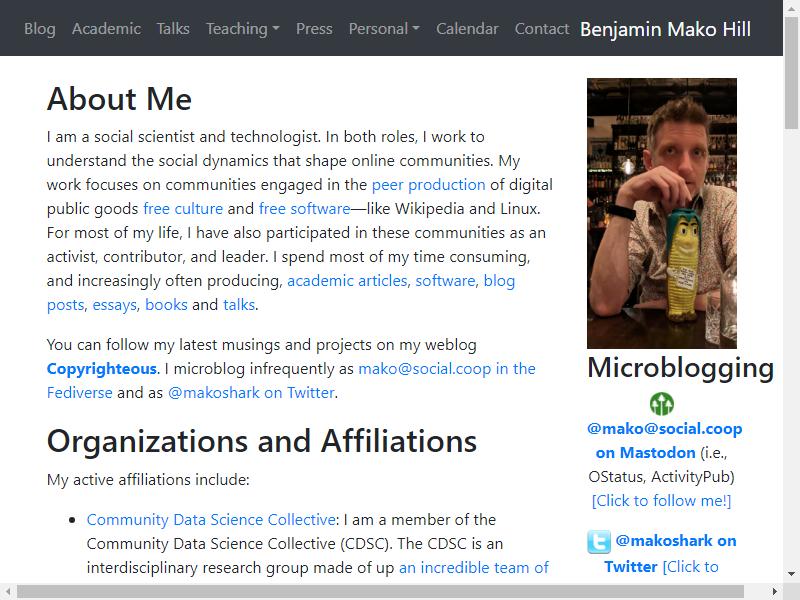Viewport: 800px width, 600px height.
Task: Click the down arrow on vertical scrollbar
Action: tap(791, 573)
